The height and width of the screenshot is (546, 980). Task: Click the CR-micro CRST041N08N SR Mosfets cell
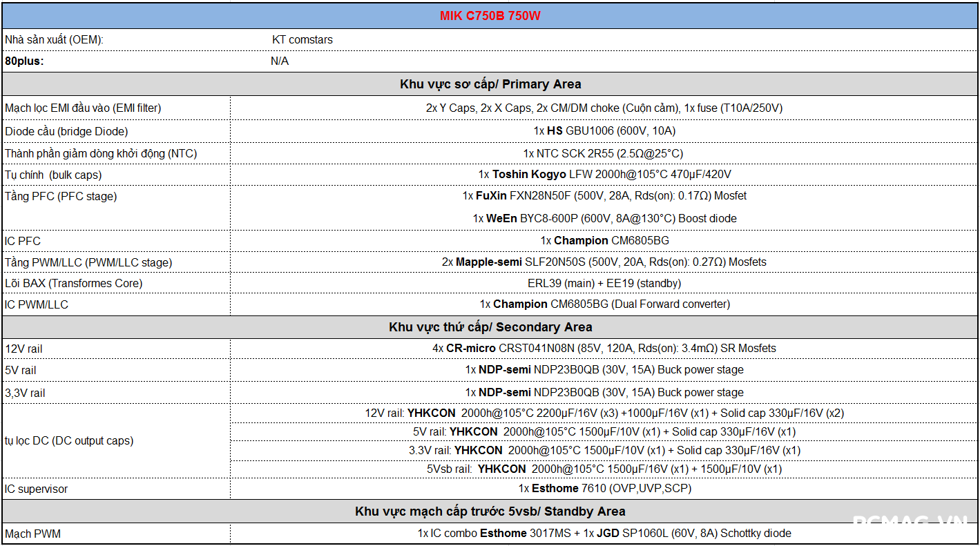604,349
